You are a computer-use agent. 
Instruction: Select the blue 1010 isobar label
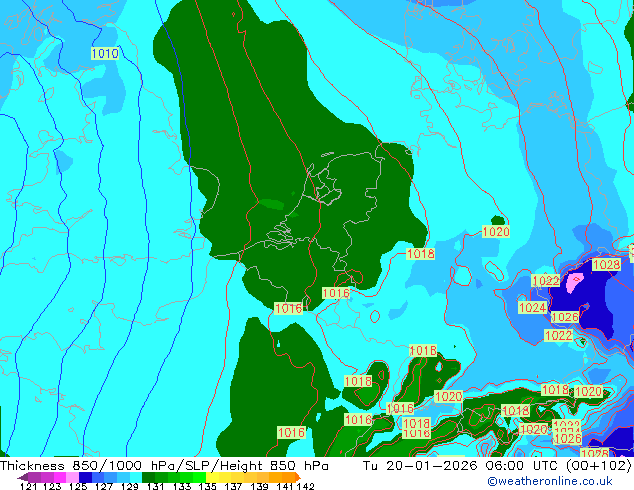click(105, 53)
